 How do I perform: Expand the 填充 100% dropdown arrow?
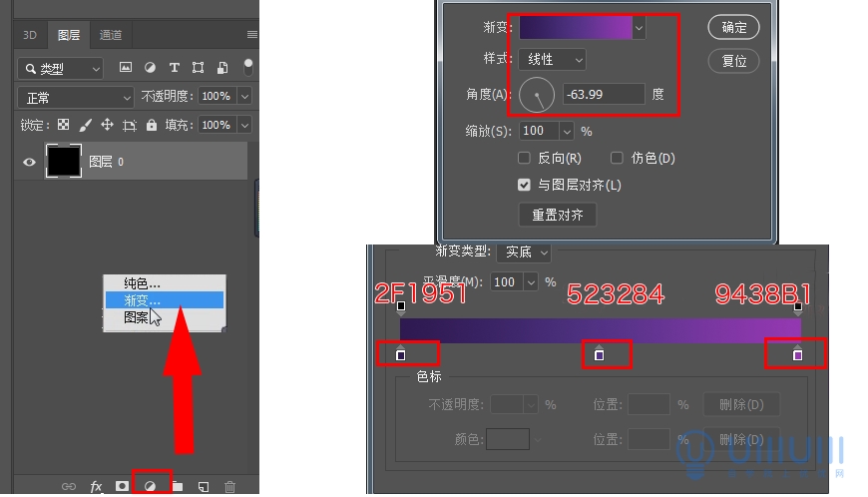pos(244,125)
